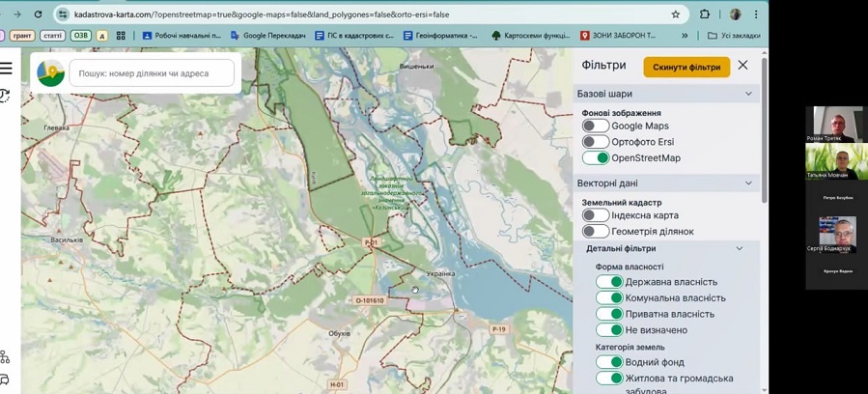This screenshot has height=394, width=868.
Task: Click the parcel number or address search field
Action: 153,73
